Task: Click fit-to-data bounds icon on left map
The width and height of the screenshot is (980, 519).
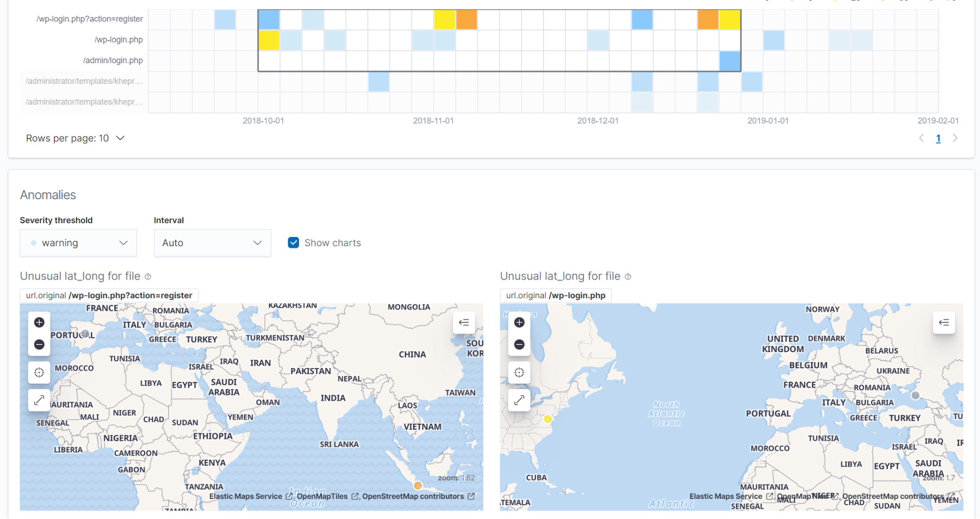Action: 39,372
